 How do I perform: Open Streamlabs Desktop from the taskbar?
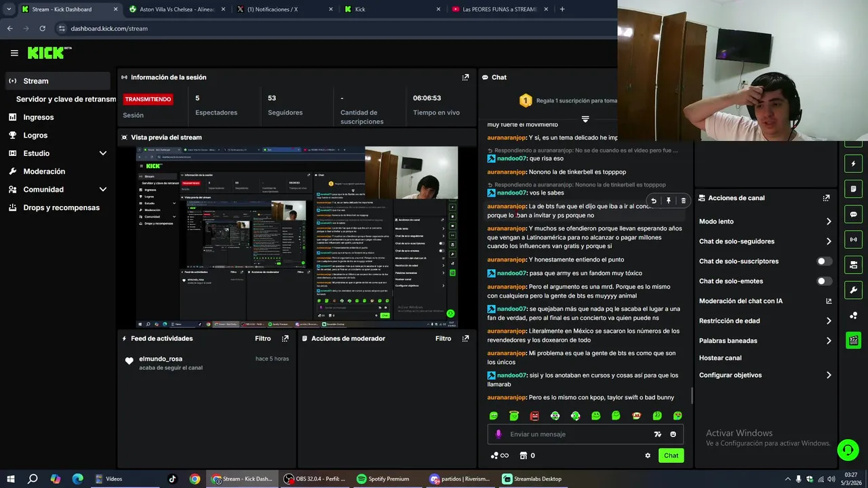click(x=532, y=479)
